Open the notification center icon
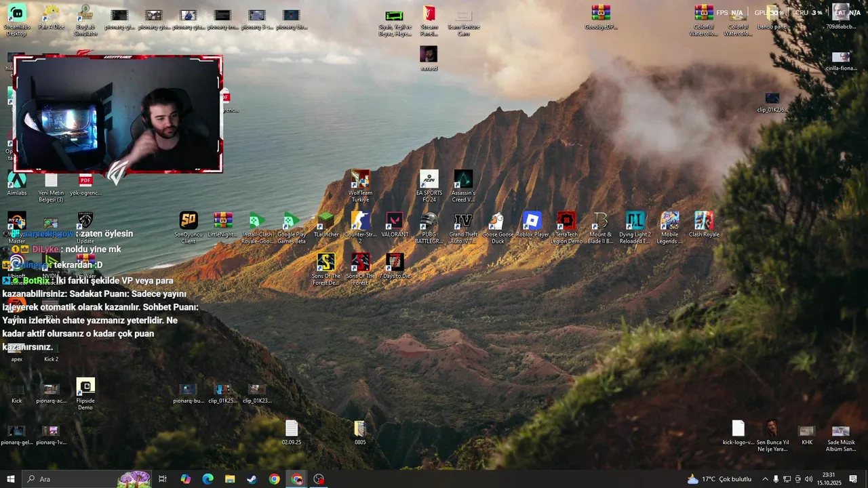The width and height of the screenshot is (868, 488). click(x=853, y=479)
